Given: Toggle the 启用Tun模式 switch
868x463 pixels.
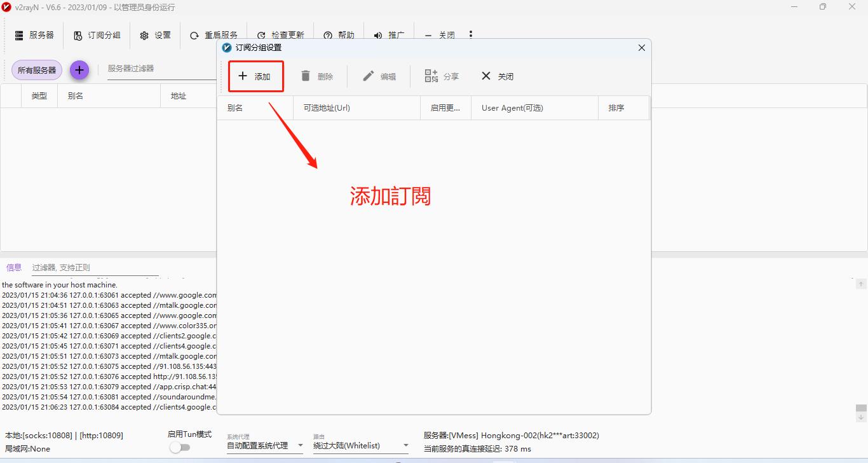Looking at the screenshot, I should point(180,447).
